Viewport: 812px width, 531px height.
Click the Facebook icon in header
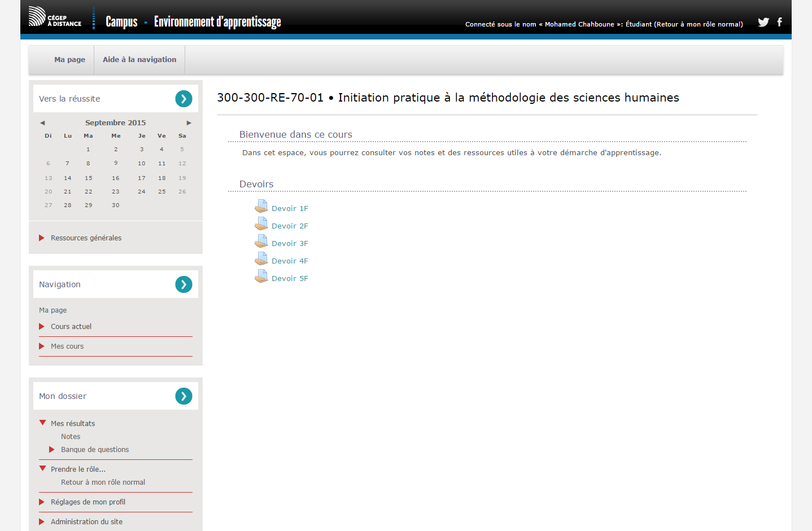coord(780,22)
